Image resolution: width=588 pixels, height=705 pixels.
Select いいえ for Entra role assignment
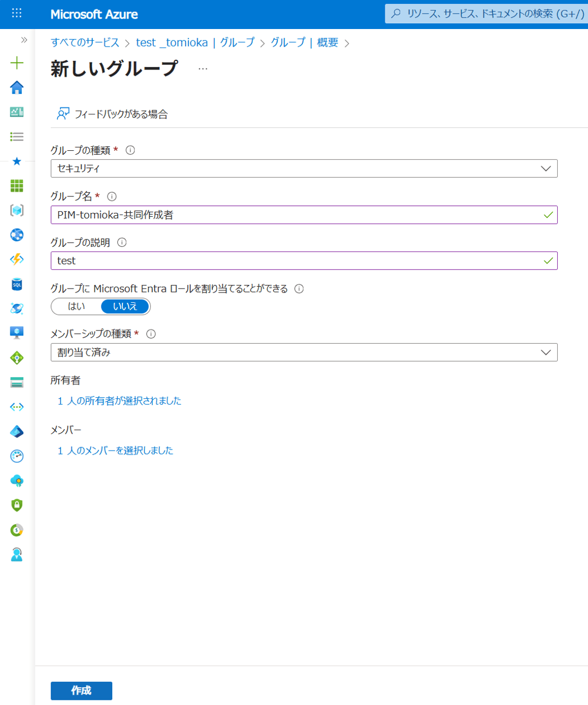coord(125,307)
